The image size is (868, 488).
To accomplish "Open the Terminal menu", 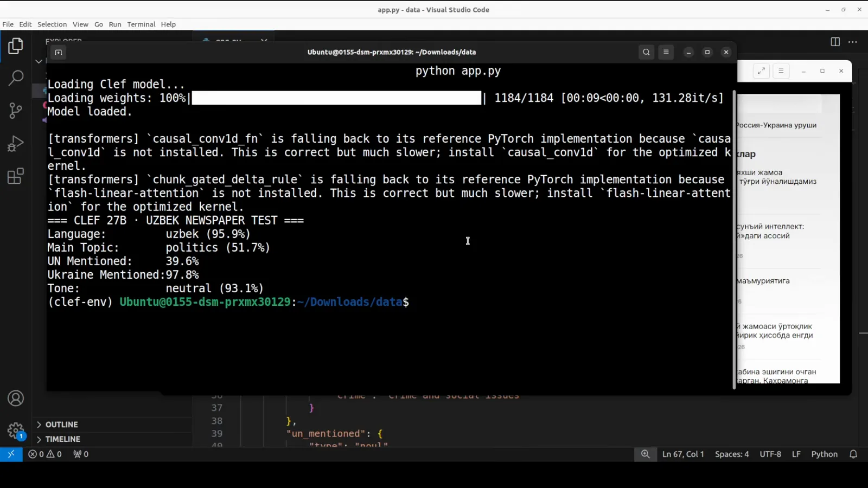I will tap(141, 24).
